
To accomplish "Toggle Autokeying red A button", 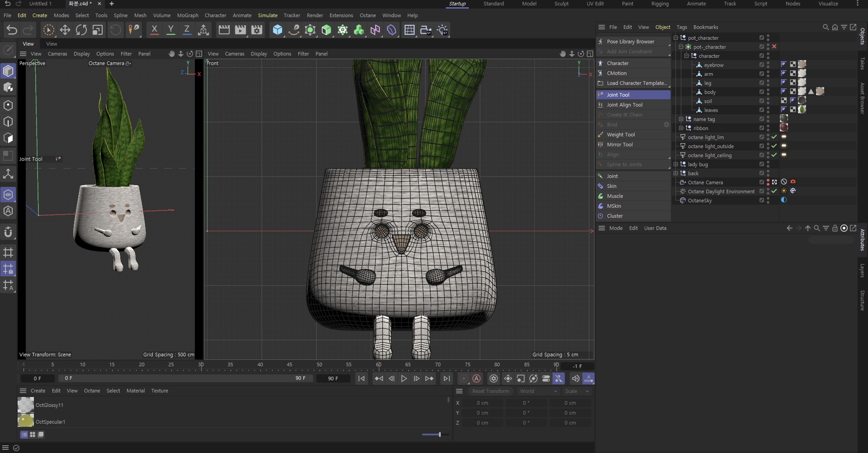I will pos(476,378).
